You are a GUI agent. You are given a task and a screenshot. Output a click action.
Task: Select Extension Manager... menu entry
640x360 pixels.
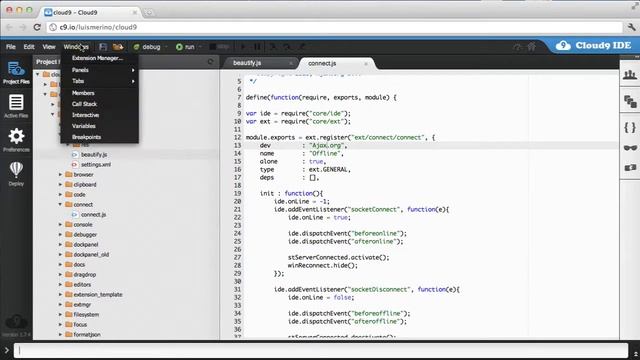[x=100, y=58]
